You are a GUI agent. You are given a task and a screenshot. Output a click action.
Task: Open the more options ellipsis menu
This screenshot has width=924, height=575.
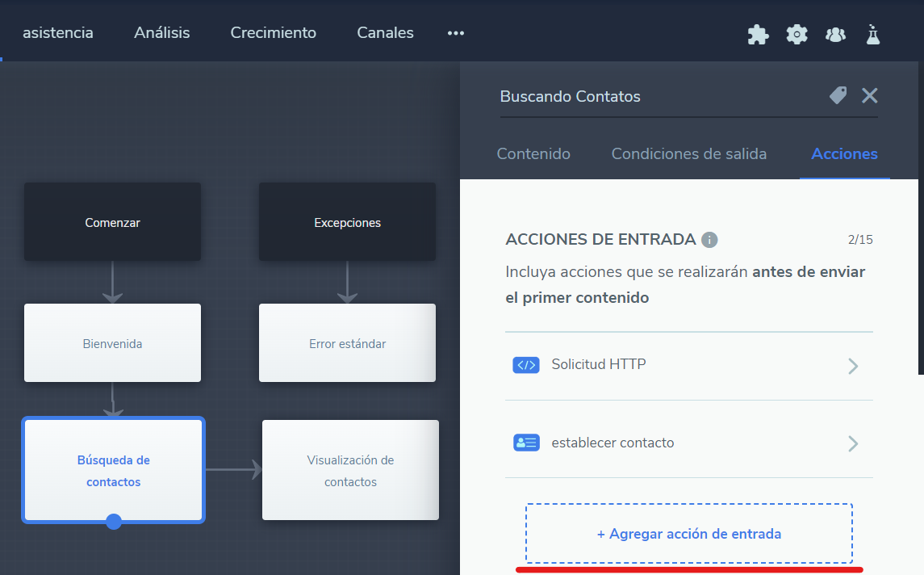pyautogui.click(x=456, y=33)
